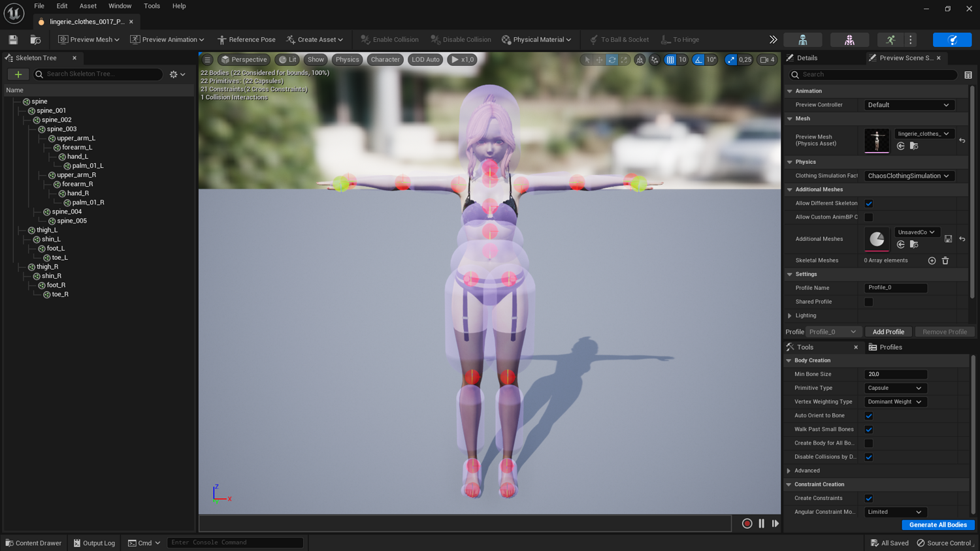Enable Allow Custom AnimBP checkbox
Image resolution: width=980 pixels, height=551 pixels.
[x=869, y=217]
